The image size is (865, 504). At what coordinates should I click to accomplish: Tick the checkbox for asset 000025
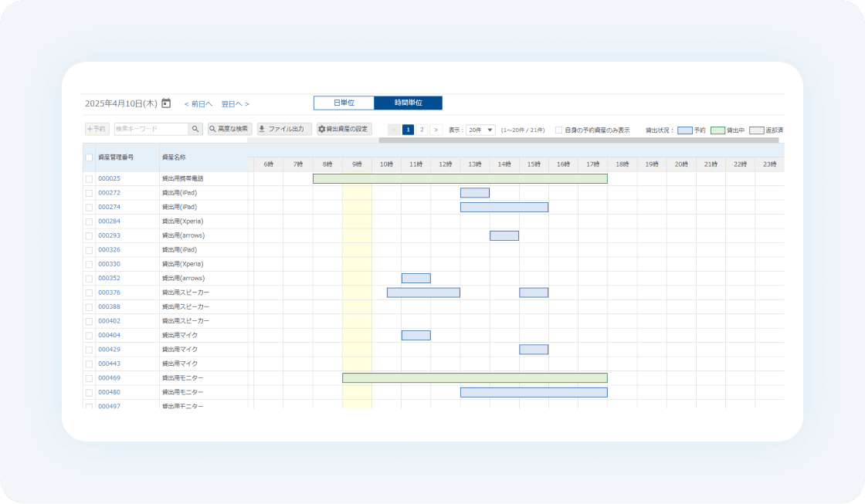89,178
